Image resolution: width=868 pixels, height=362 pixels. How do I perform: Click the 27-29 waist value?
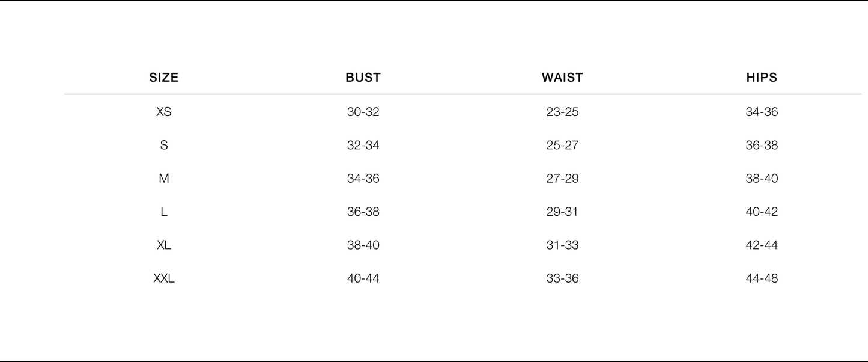[562, 179]
